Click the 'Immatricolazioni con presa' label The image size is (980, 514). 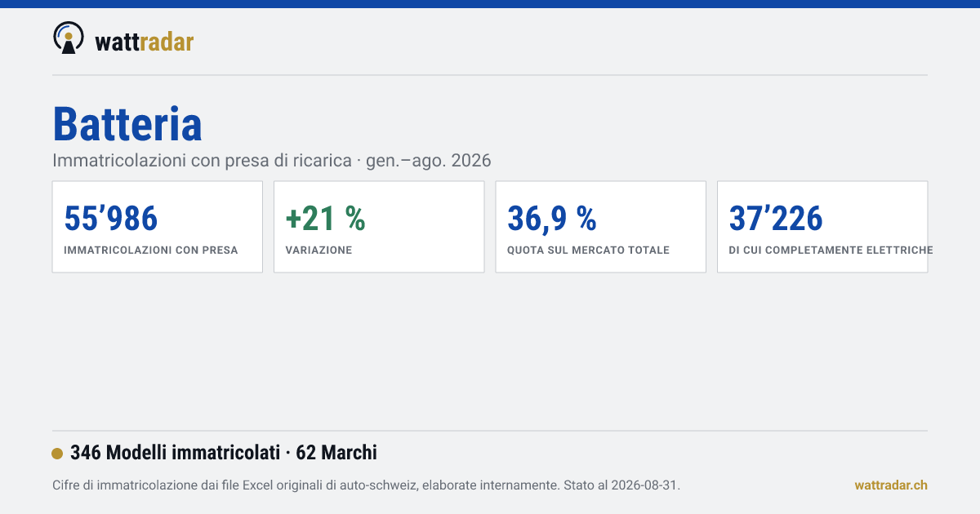click(151, 250)
